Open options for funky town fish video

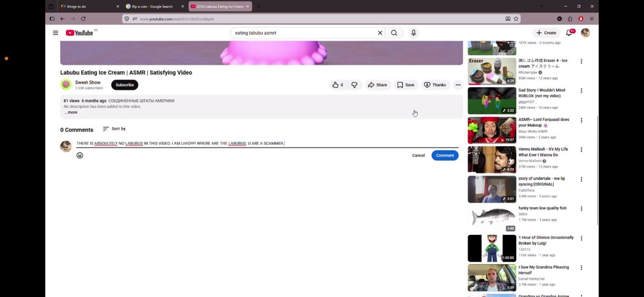(581, 209)
